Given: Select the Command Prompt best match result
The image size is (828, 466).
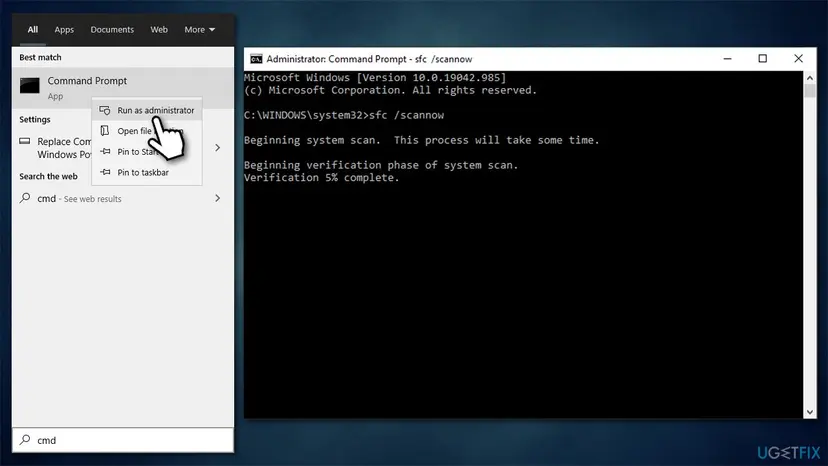Looking at the screenshot, I should [123, 88].
